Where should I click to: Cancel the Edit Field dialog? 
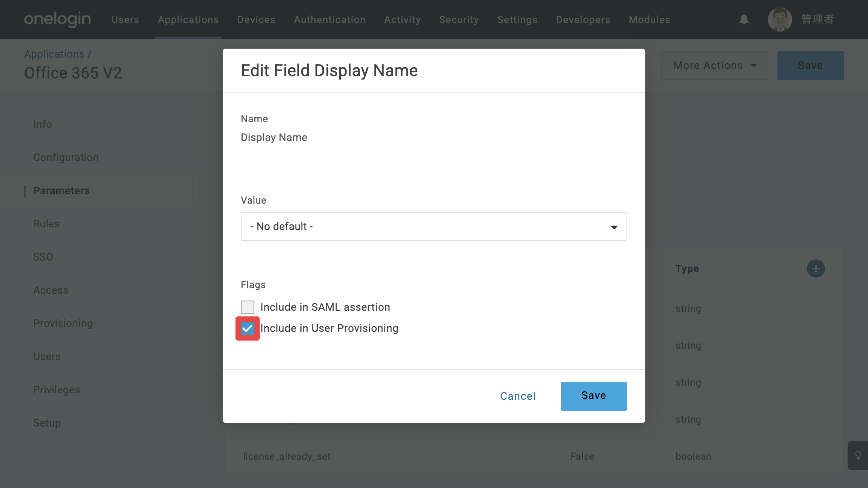click(x=518, y=396)
